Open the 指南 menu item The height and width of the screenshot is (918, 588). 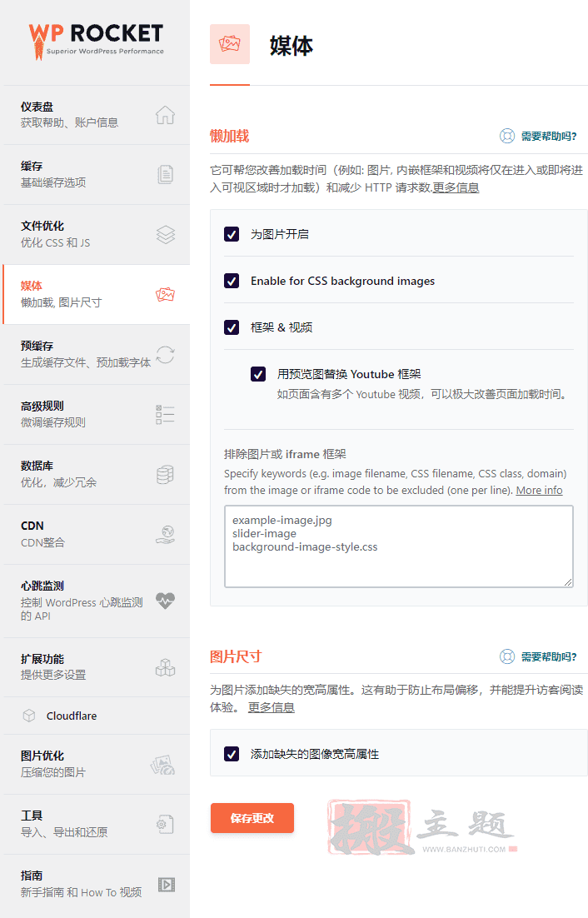pyautogui.click(x=97, y=885)
